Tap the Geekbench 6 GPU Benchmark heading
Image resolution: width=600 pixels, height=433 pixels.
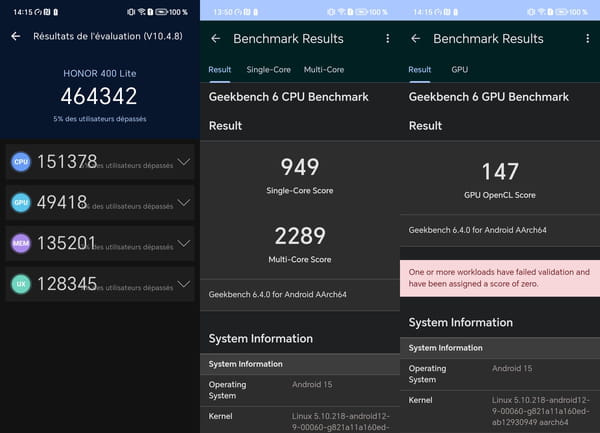[x=489, y=97]
